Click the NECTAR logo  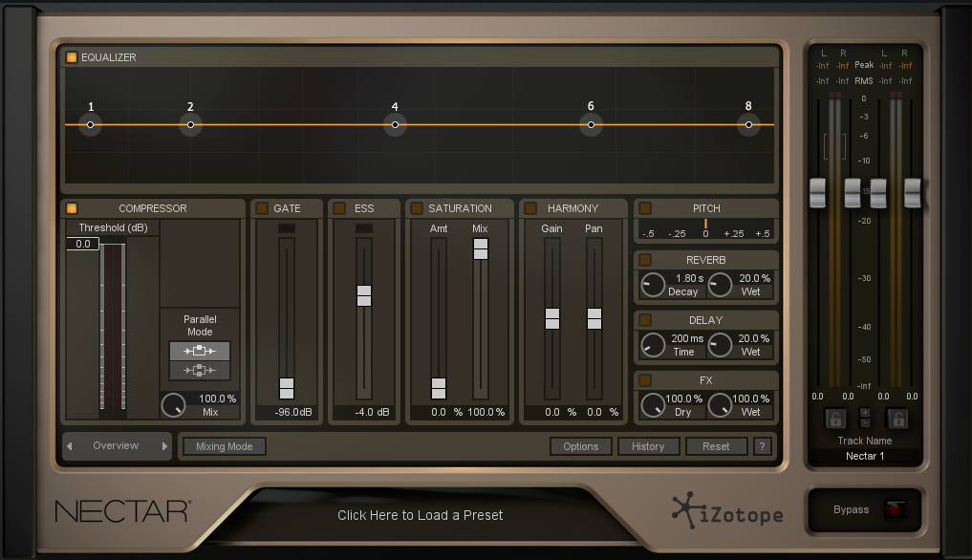coord(123,511)
